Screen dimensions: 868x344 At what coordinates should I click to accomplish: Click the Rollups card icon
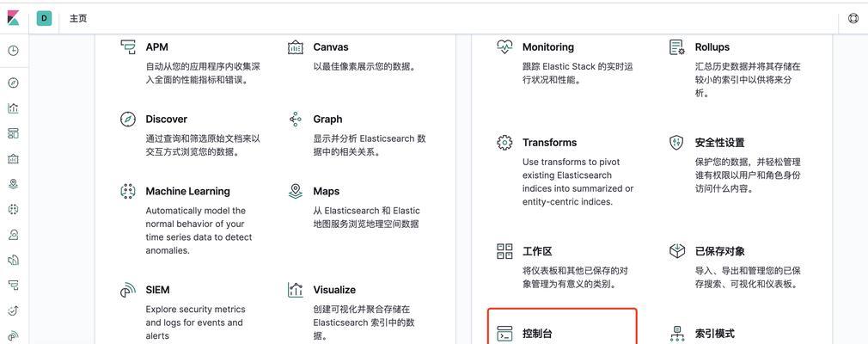pyautogui.click(x=677, y=47)
